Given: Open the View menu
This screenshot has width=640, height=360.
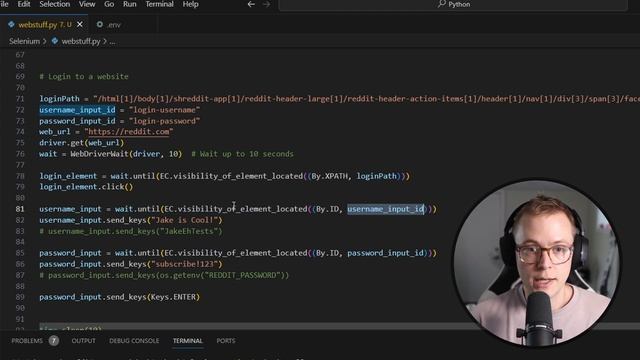Looking at the screenshot, I should point(87,4).
